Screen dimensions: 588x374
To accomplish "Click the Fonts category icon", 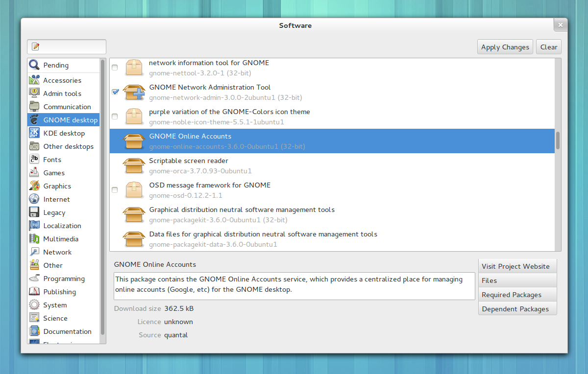I will pyautogui.click(x=34, y=159).
